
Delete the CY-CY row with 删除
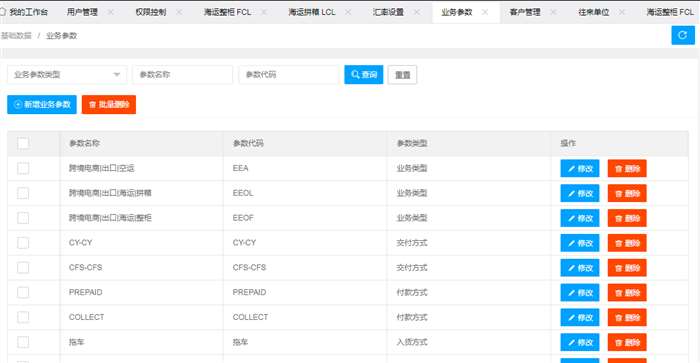point(627,243)
